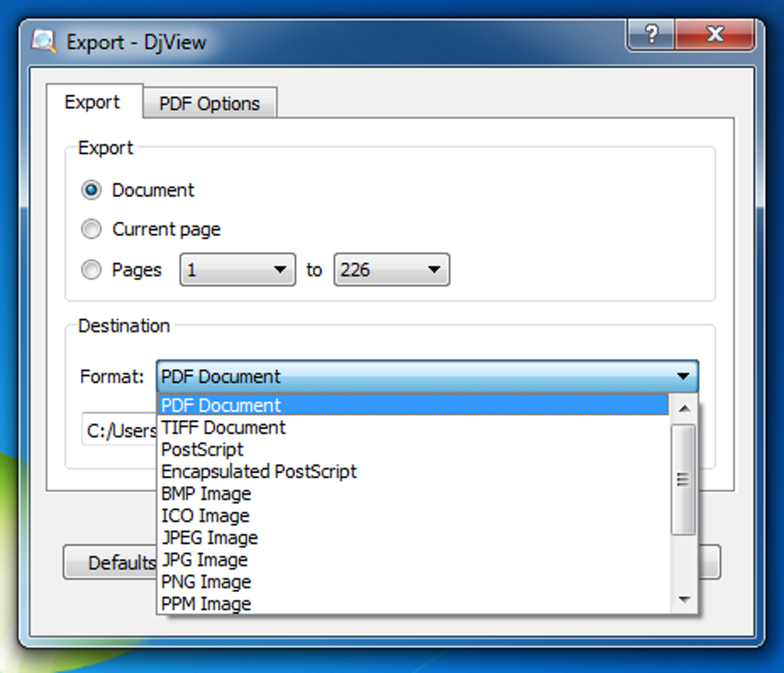Click the DjView app icon in title bar
Viewport: 784px width, 673px height.
44,42
